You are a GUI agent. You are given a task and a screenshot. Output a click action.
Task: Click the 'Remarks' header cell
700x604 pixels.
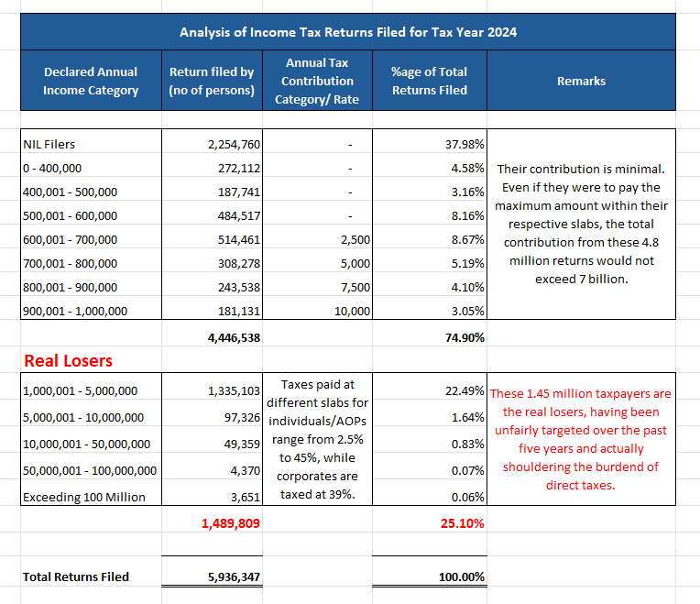click(x=581, y=81)
